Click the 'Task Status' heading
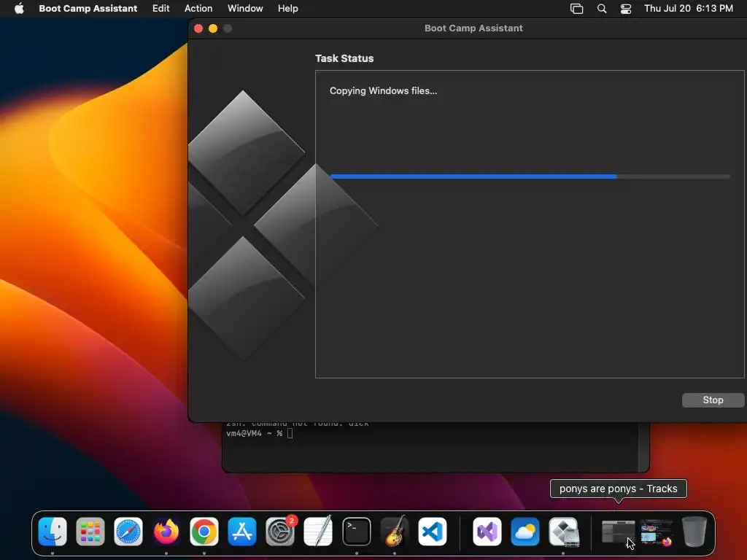The height and width of the screenshot is (560, 747). click(344, 58)
